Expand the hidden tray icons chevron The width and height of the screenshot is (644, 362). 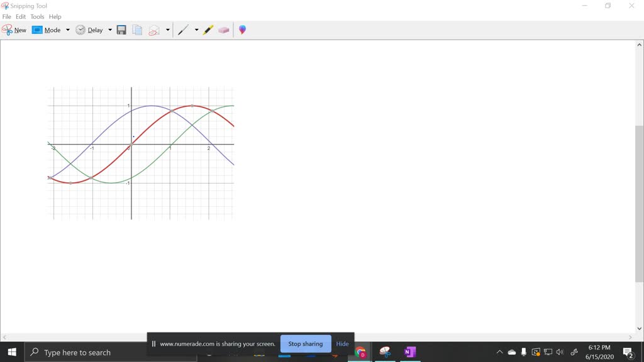[x=499, y=352]
